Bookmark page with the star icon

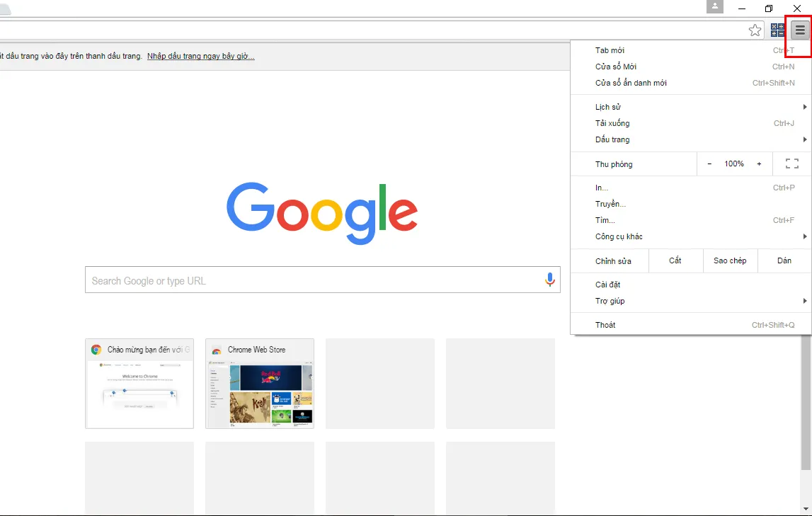click(x=755, y=30)
